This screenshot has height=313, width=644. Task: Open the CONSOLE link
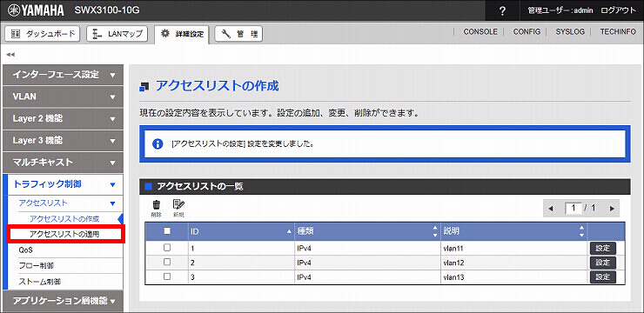pos(480,31)
